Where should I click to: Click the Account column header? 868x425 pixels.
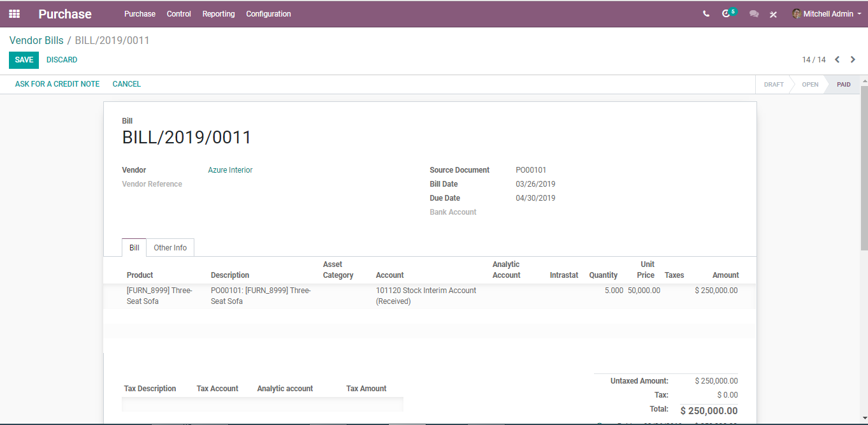pyautogui.click(x=389, y=275)
